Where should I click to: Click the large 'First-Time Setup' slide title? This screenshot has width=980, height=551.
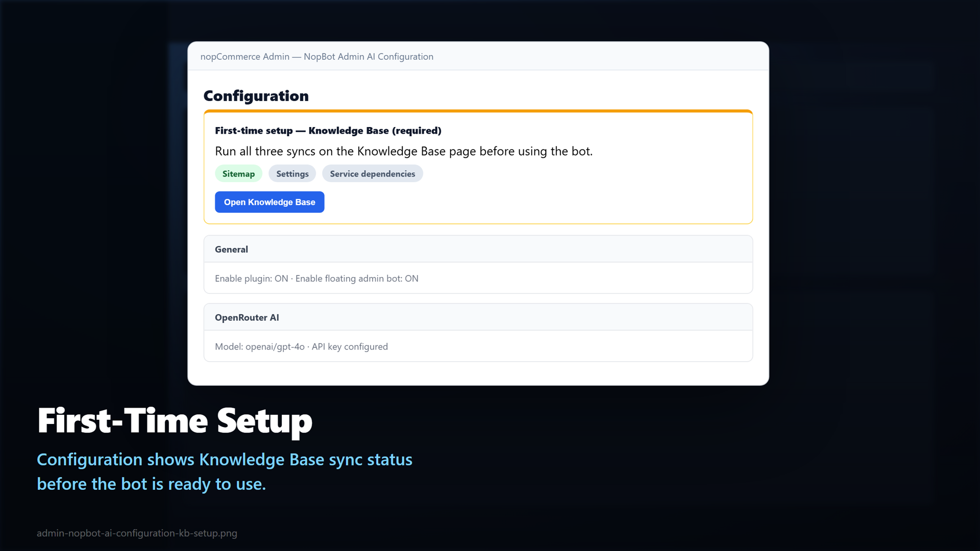click(175, 421)
